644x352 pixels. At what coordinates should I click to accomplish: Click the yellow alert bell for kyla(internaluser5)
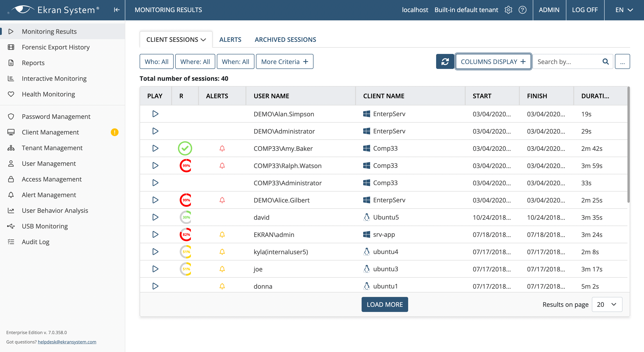pyautogui.click(x=222, y=252)
